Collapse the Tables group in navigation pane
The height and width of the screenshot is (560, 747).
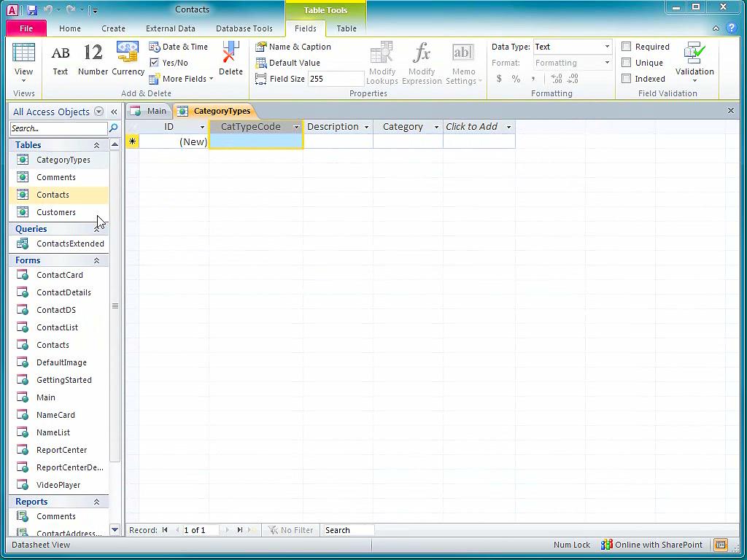pos(97,145)
